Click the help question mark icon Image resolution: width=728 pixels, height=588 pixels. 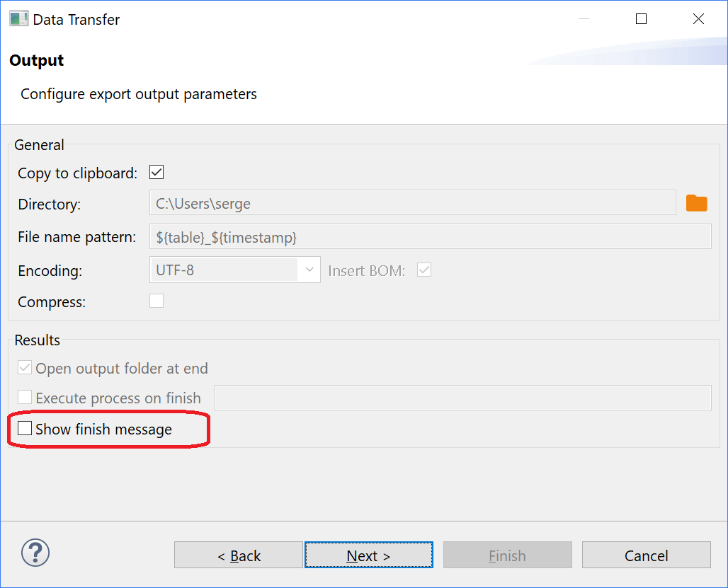pos(35,553)
